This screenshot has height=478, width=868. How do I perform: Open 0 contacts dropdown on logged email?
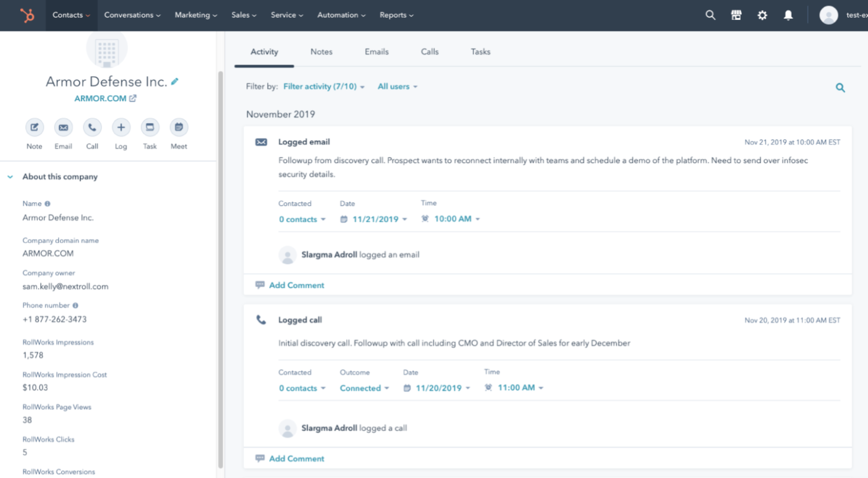tap(302, 219)
